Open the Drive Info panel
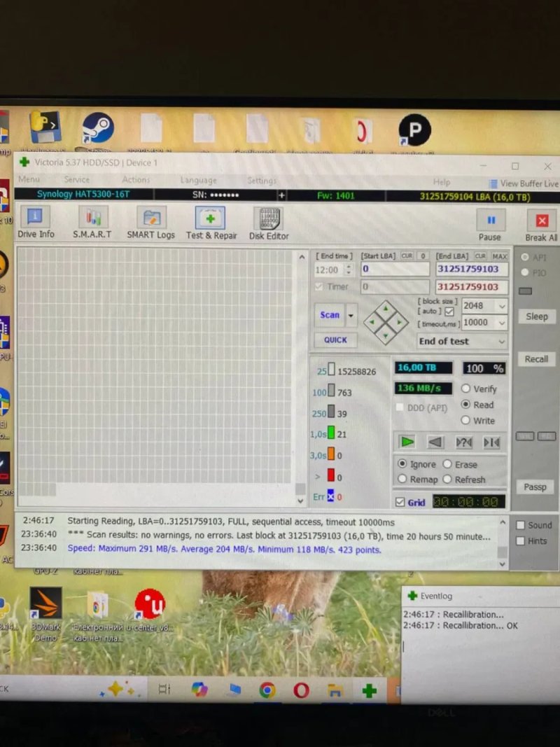Screen dimensions: 560x747 36,223
